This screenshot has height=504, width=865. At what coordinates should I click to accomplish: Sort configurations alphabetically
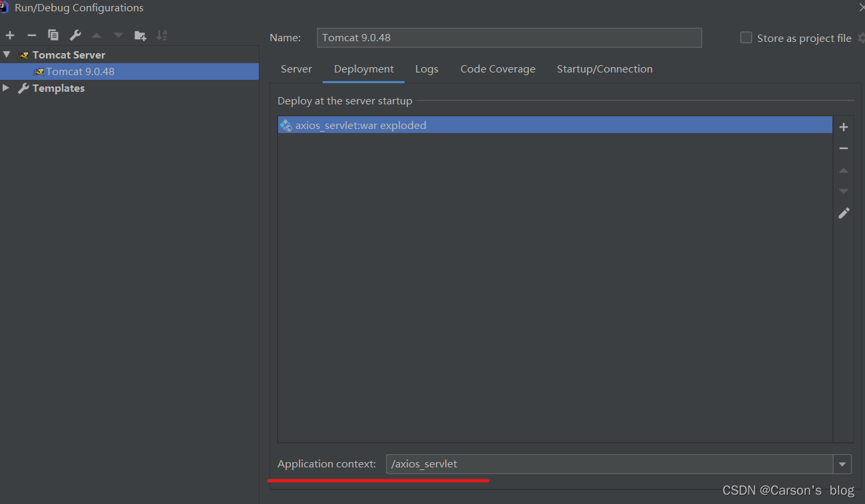[162, 35]
